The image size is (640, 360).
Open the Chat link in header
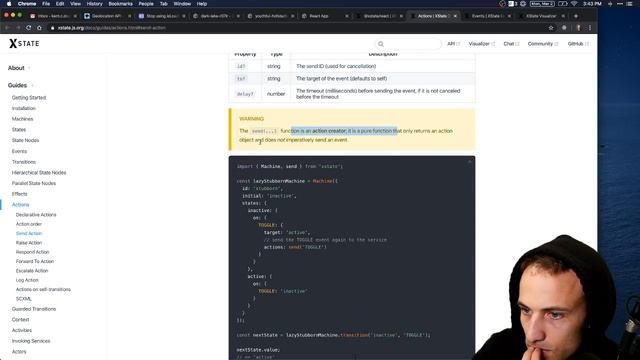coord(511,44)
